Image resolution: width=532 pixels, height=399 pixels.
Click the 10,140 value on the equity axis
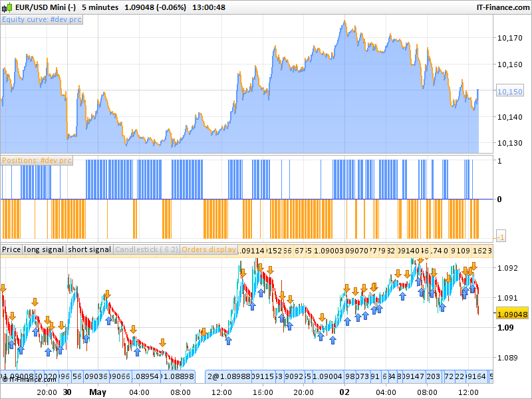(510, 117)
